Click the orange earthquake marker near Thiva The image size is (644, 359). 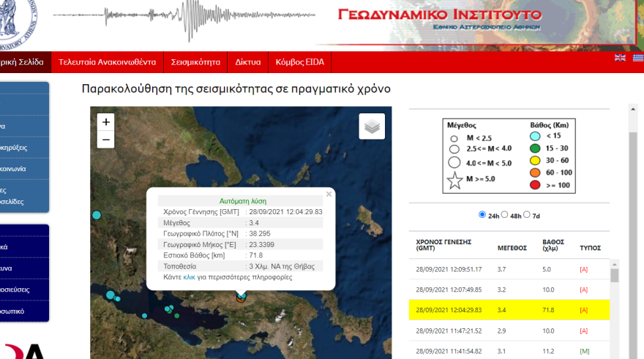(241, 299)
